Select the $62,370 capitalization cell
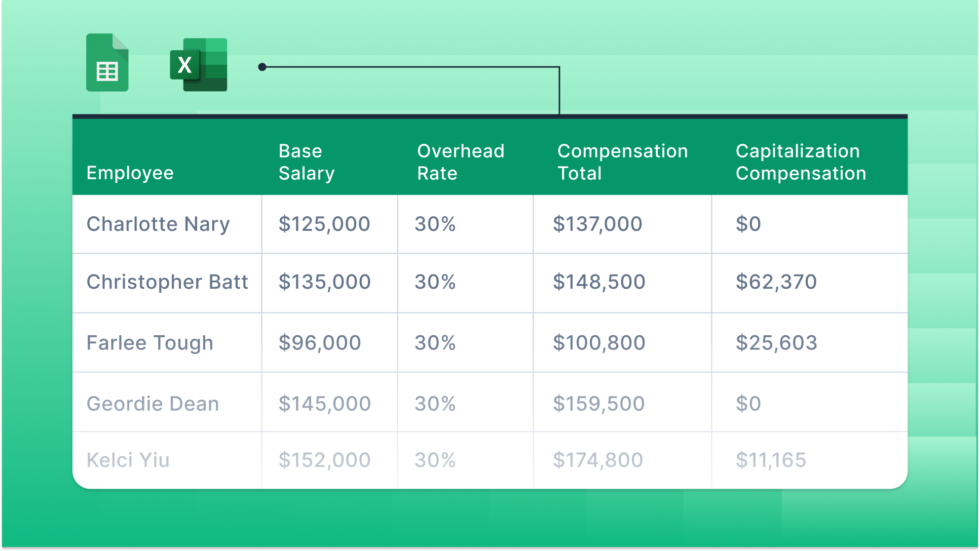 (x=776, y=282)
